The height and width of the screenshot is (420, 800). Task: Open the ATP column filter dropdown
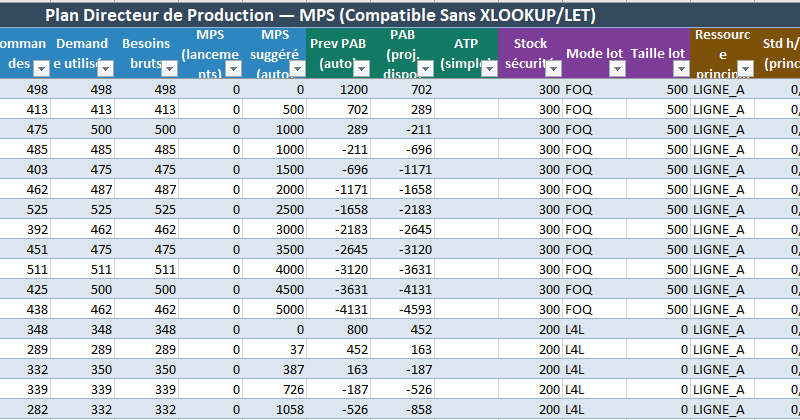488,68
